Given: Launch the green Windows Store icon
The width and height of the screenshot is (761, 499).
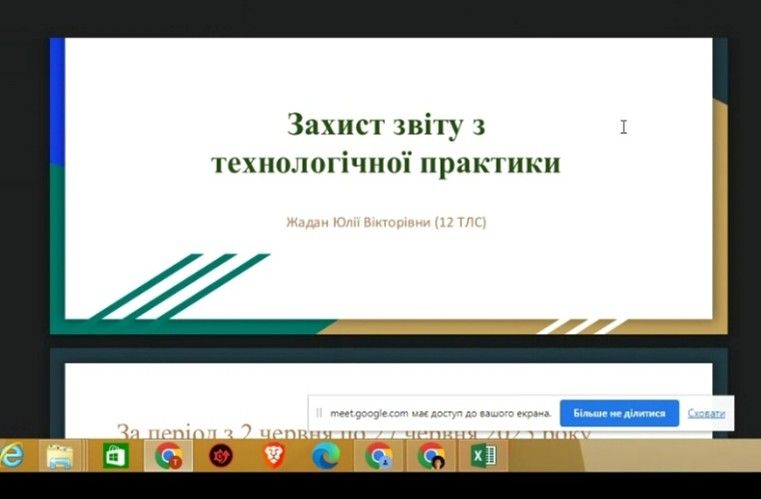Looking at the screenshot, I should pos(116,457).
